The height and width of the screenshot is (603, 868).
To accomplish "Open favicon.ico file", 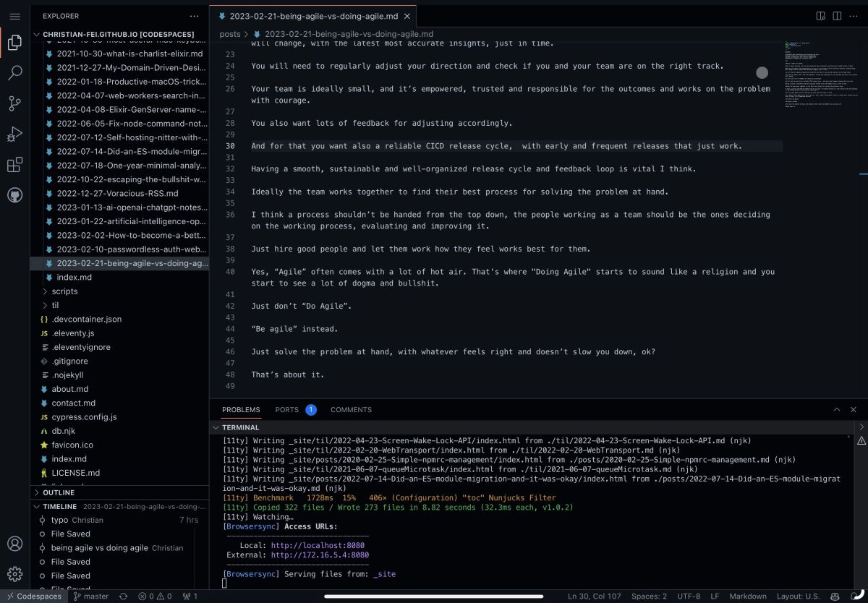I will 119,445.
